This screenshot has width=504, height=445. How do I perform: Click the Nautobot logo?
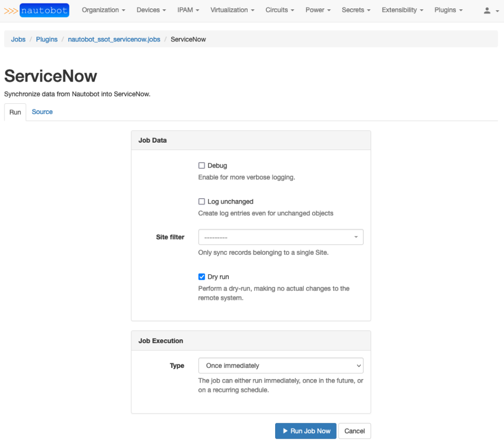coord(36,10)
